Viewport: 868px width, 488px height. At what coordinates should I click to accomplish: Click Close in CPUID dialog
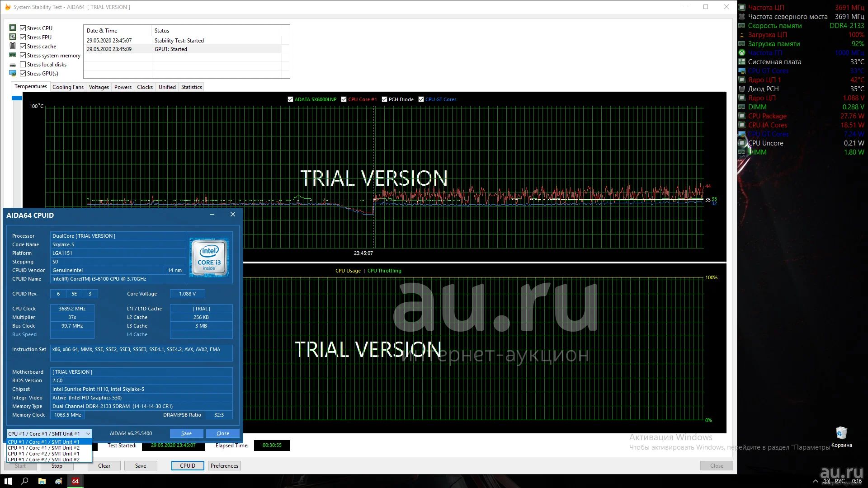(223, 433)
